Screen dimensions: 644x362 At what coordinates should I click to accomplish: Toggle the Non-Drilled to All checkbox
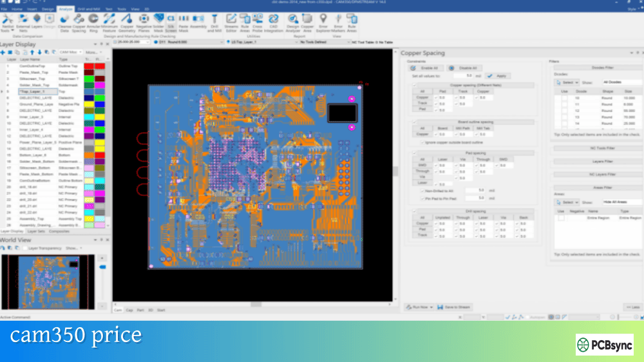coord(421,191)
